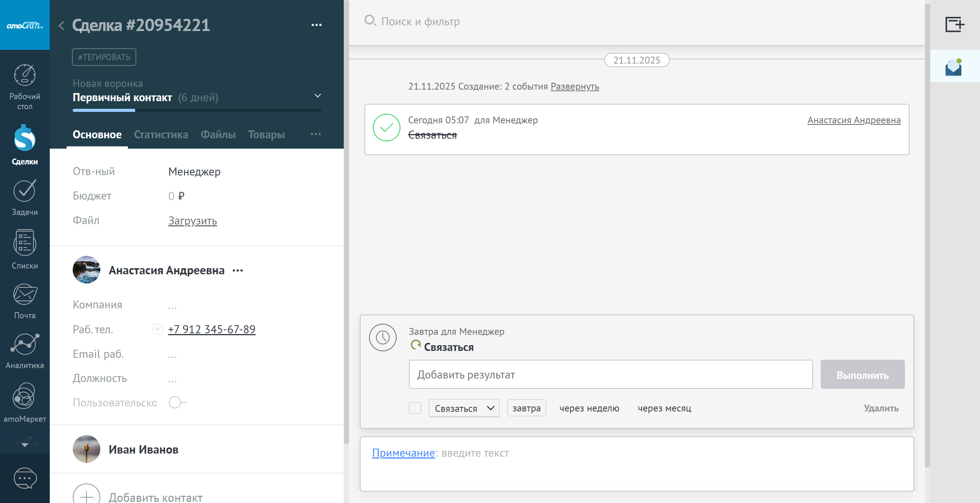Switch to Файлы tab
This screenshot has height=503, width=980.
click(218, 135)
